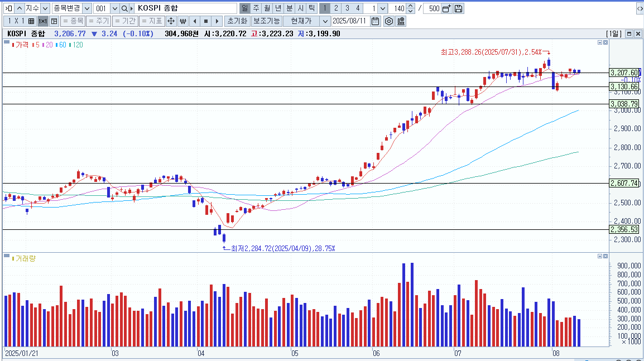644x361 pixels.
Task: Click the price area restore icon
Action: [600, 42]
